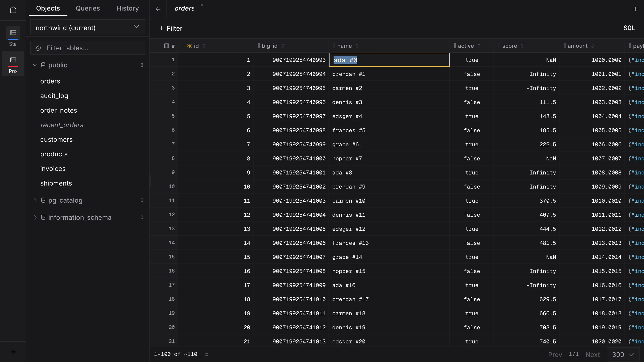
Task: Click the ada #0 editing cell
Action: point(389,60)
